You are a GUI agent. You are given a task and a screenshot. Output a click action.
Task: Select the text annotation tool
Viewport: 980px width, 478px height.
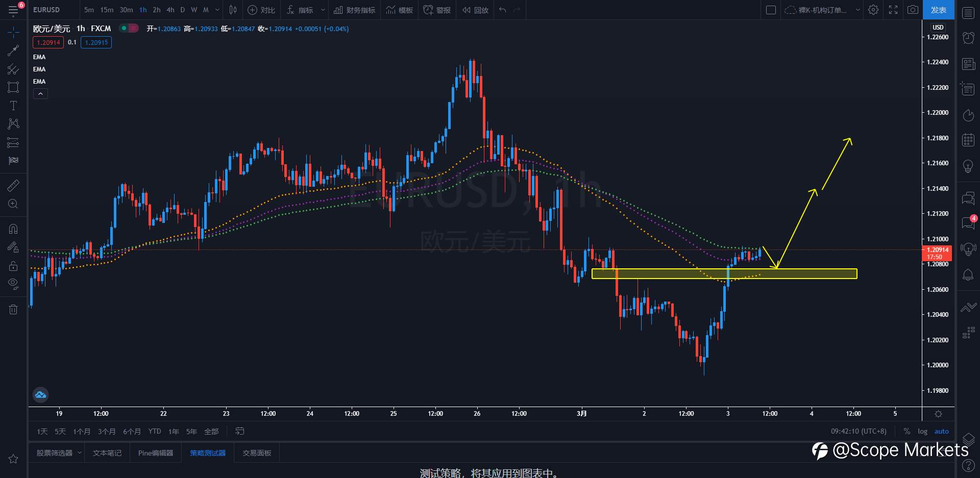click(13, 106)
